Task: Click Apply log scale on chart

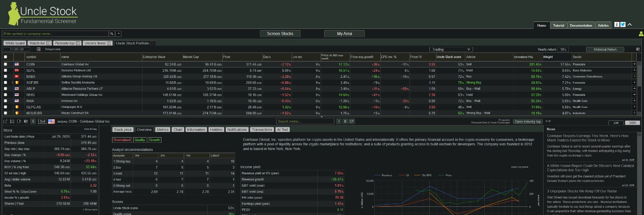Action: (520, 167)
